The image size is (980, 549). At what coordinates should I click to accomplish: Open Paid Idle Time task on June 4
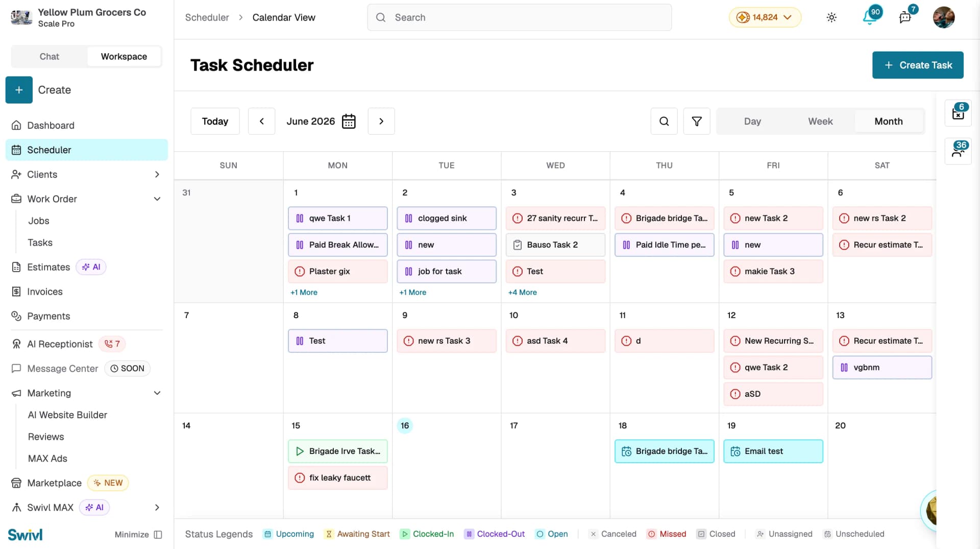tap(664, 245)
